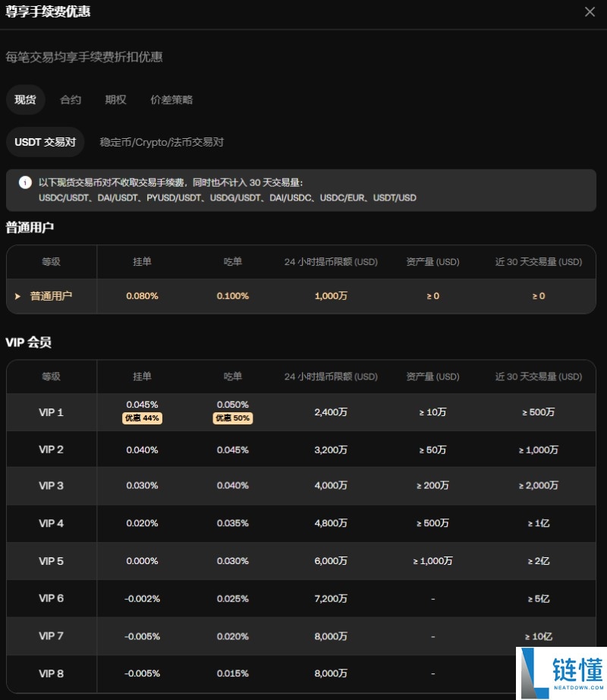Image resolution: width=607 pixels, height=700 pixels.
Task: Click VIP 8 taker fee 0.015%
Action: point(233,673)
